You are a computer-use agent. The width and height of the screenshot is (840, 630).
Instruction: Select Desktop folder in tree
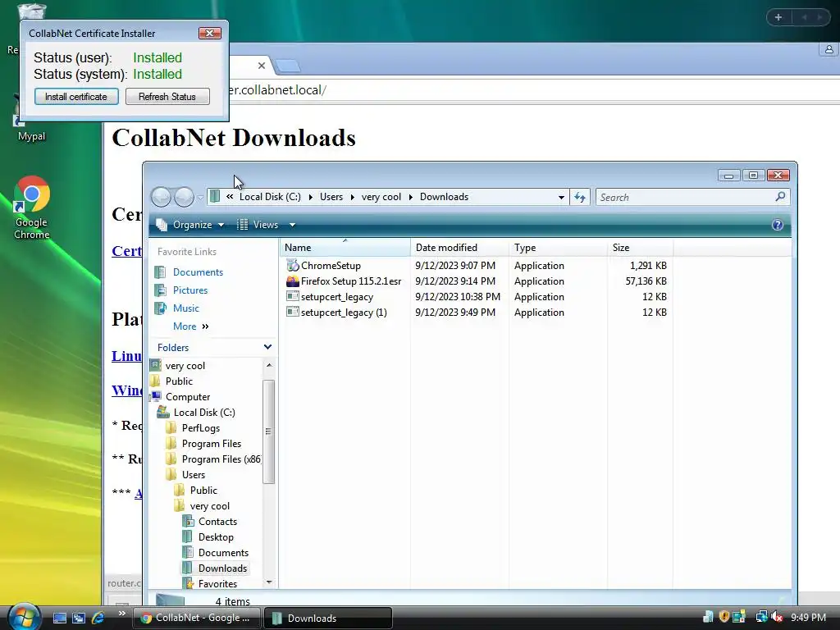pos(216,536)
